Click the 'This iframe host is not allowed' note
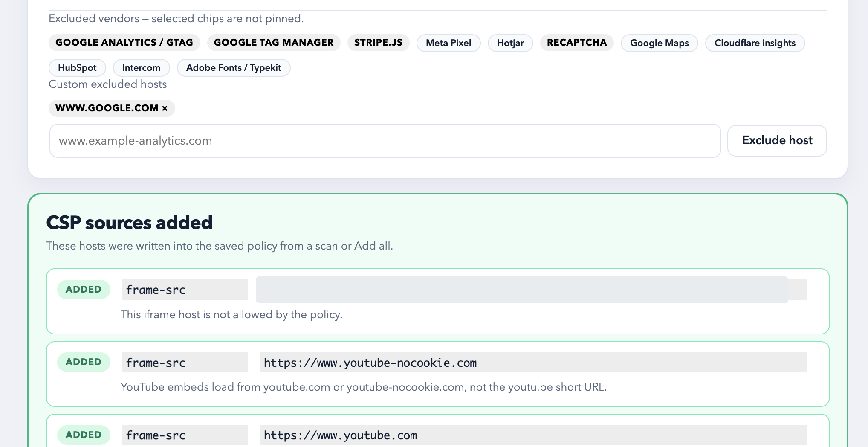The width and height of the screenshot is (868, 447). click(231, 315)
